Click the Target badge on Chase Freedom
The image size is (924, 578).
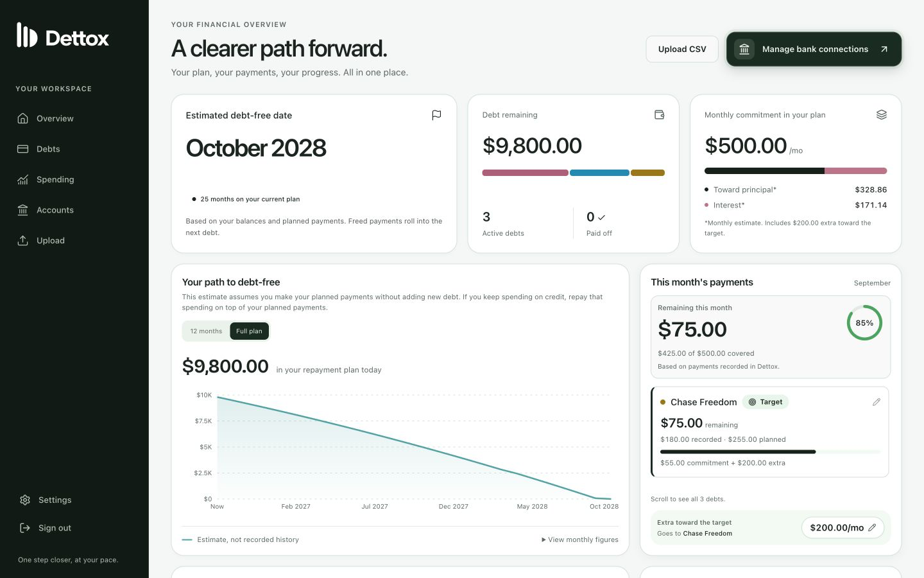[x=766, y=402]
